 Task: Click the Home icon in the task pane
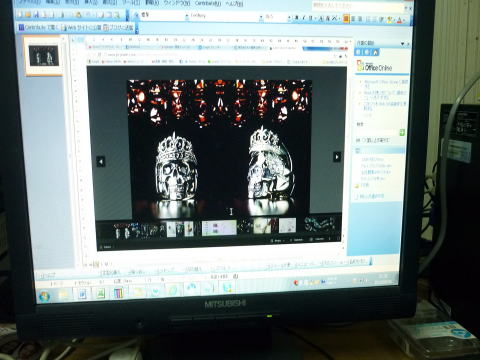click(376, 52)
